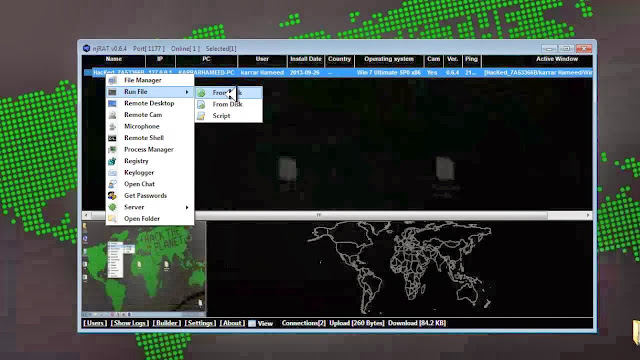Click the horizontal scrollbar thumb
Image resolution: width=640 pixels, height=360 pixels.
coord(319,215)
